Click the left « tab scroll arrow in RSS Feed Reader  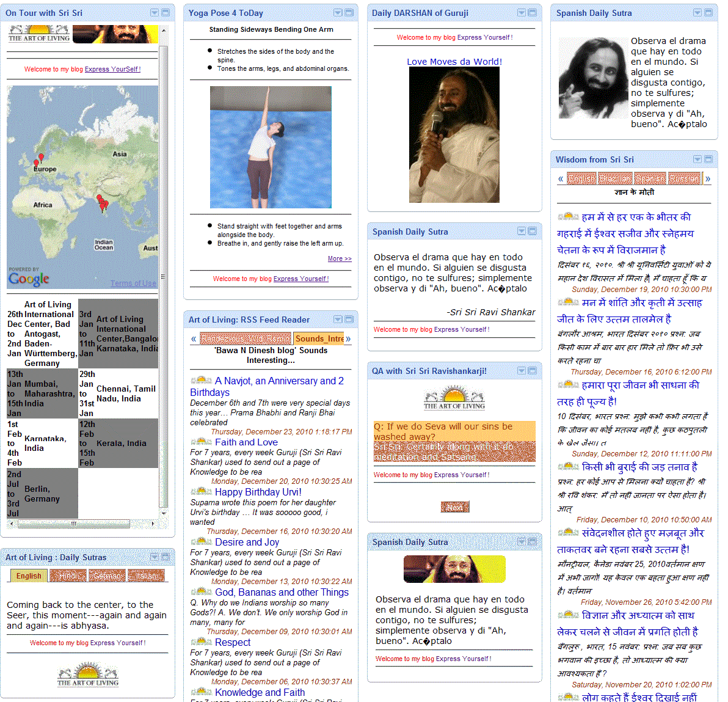(194, 338)
